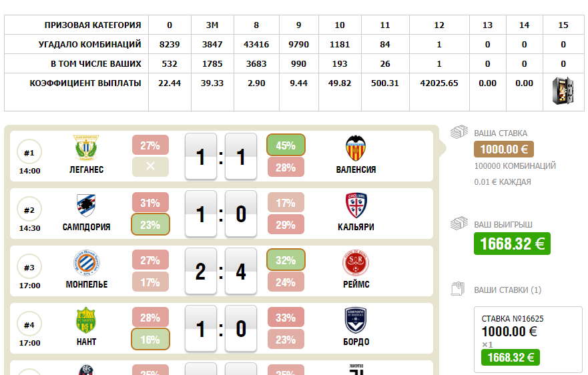Click the tickets icon beside Ваши ставки
The width and height of the screenshot is (588, 375).
pyautogui.click(x=458, y=289)
